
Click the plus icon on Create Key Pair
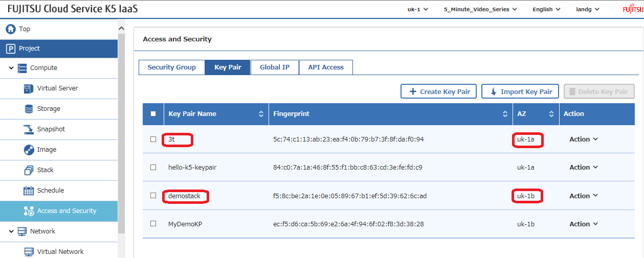[413, 92]
